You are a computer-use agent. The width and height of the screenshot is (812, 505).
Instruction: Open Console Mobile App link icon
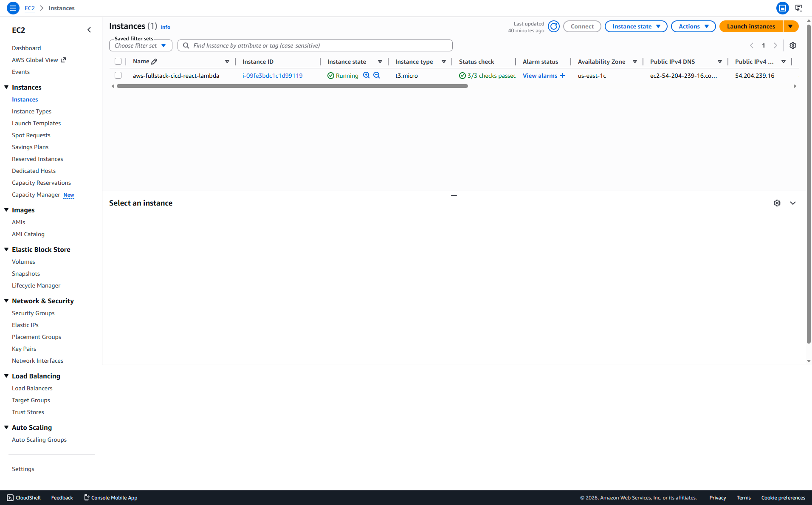(x=87, y=498)
